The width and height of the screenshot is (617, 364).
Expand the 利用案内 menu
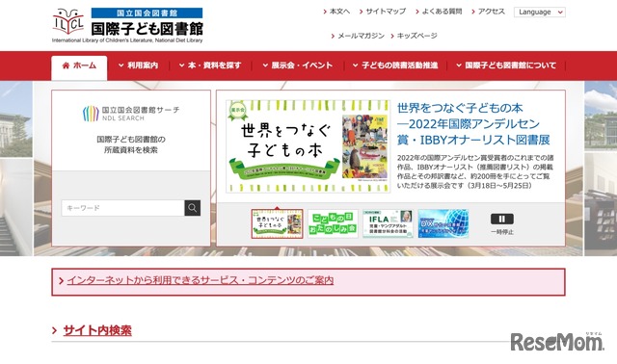[139, 65]
